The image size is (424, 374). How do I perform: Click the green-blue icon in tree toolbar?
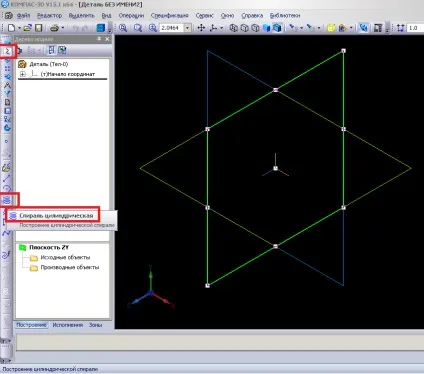coord(62,50)
